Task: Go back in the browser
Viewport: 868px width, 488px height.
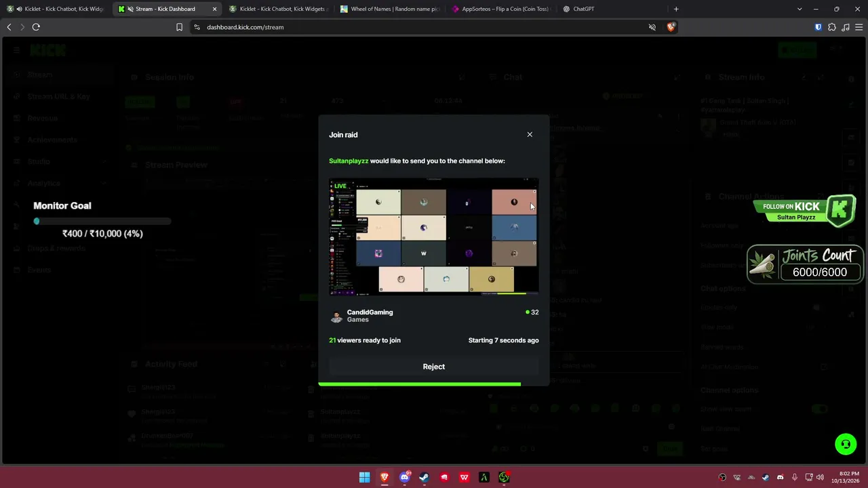Action: (9, 27)
